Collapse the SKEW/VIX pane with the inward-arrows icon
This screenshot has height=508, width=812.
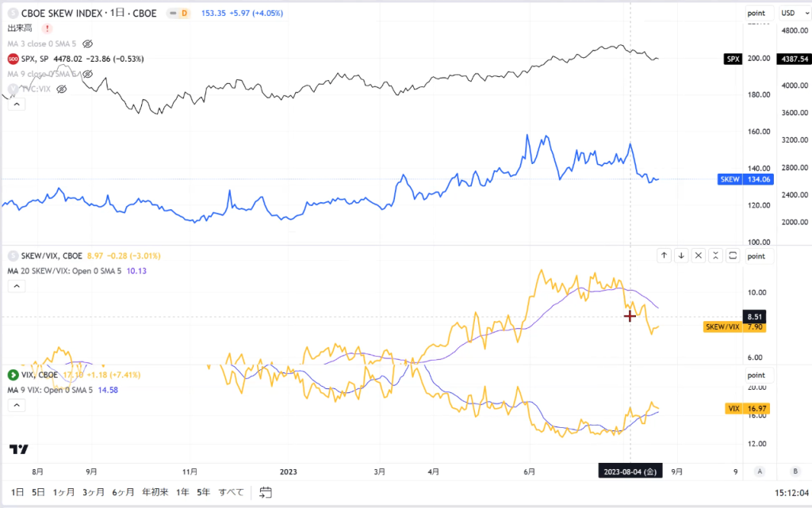coord(715,255)
